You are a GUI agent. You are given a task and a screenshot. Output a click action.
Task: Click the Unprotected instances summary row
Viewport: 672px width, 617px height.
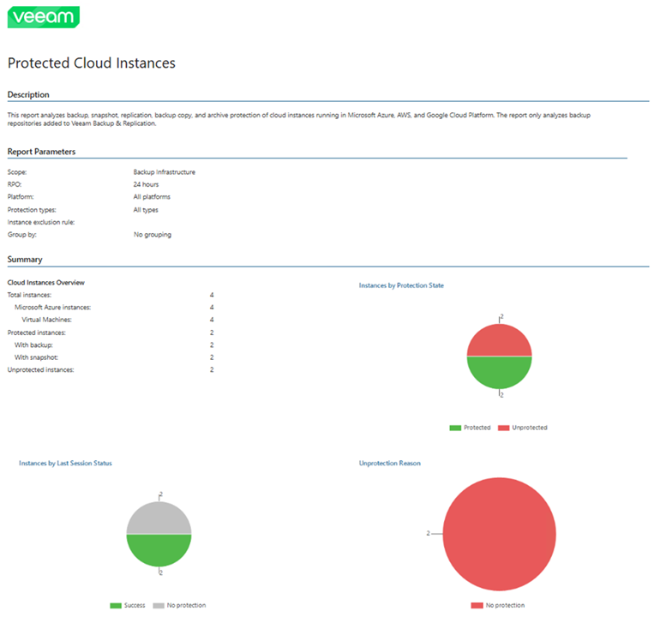coord(40,369)
